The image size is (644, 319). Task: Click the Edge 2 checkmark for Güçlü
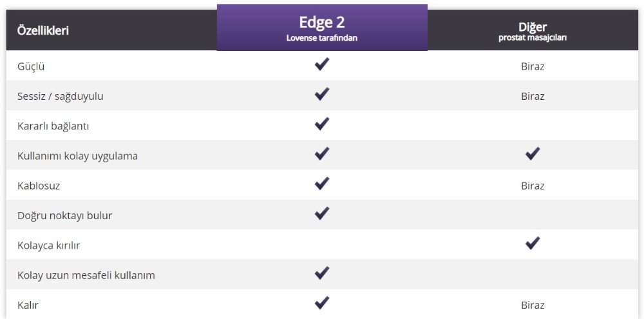tap(322, 64)
